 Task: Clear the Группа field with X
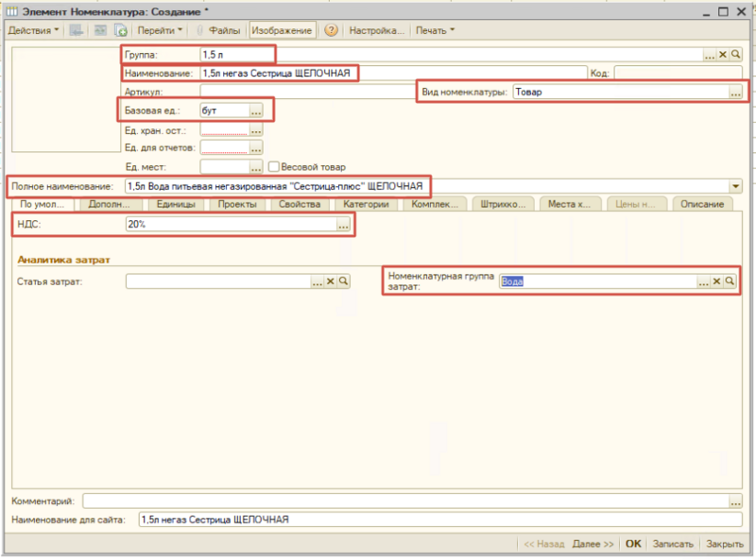tap(722, 55)
